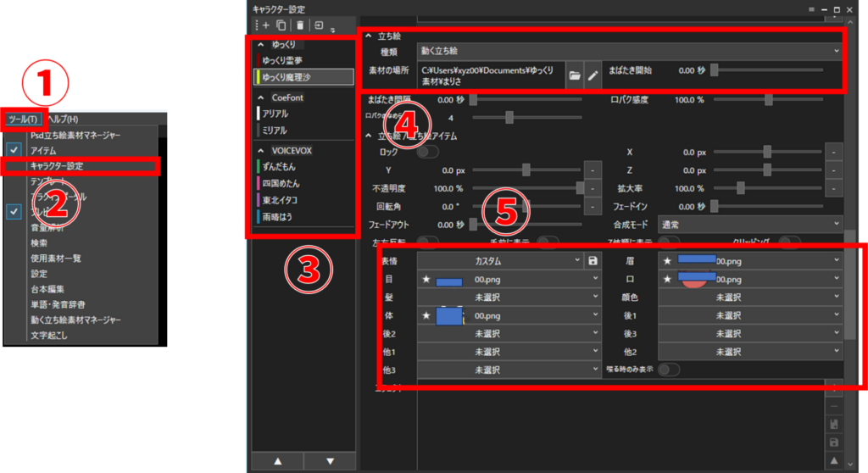This screenshot has width=868, height=473.
Task: Toggle the クリッピング switch
Action: pos(789,242)
